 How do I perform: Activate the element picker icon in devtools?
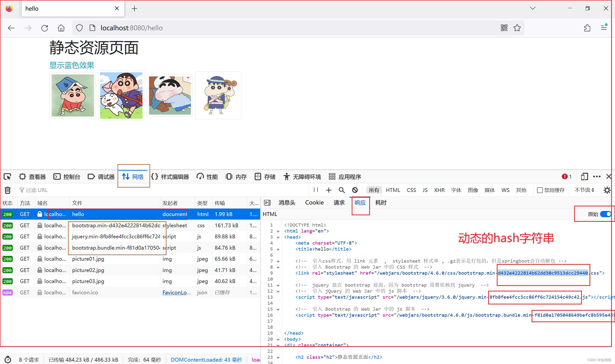7,177
